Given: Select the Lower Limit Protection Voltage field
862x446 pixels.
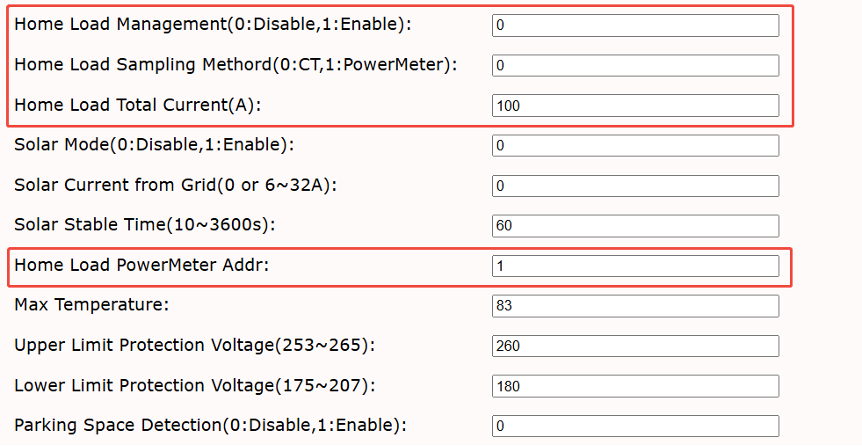Looking at the screenshot, I should pos(636,386).
